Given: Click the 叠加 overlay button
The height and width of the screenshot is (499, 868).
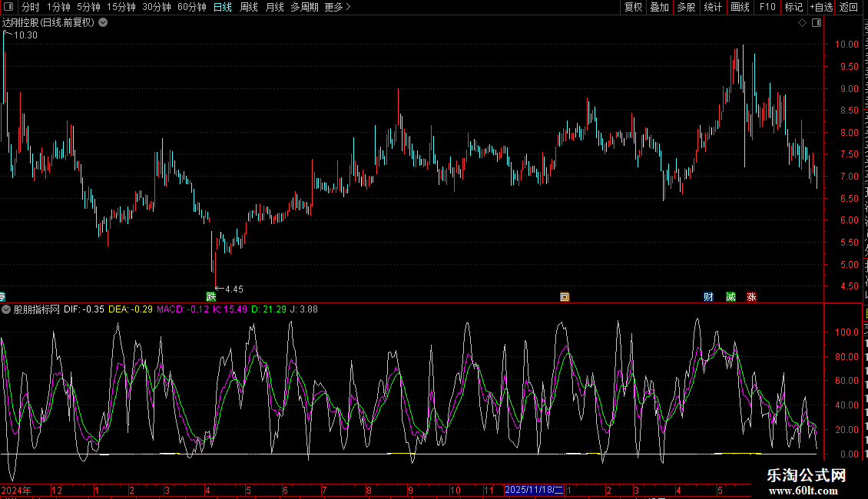Looking at the screenshot, I should (x=660, y=7).
